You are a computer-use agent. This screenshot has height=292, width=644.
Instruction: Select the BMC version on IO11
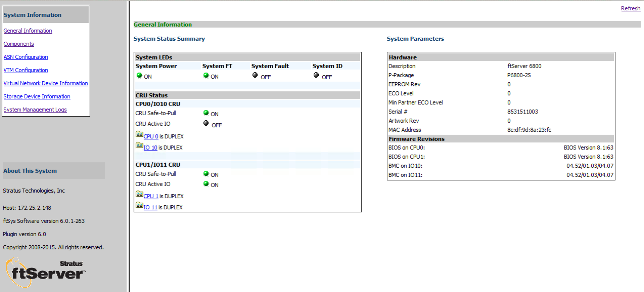point(590,175)
